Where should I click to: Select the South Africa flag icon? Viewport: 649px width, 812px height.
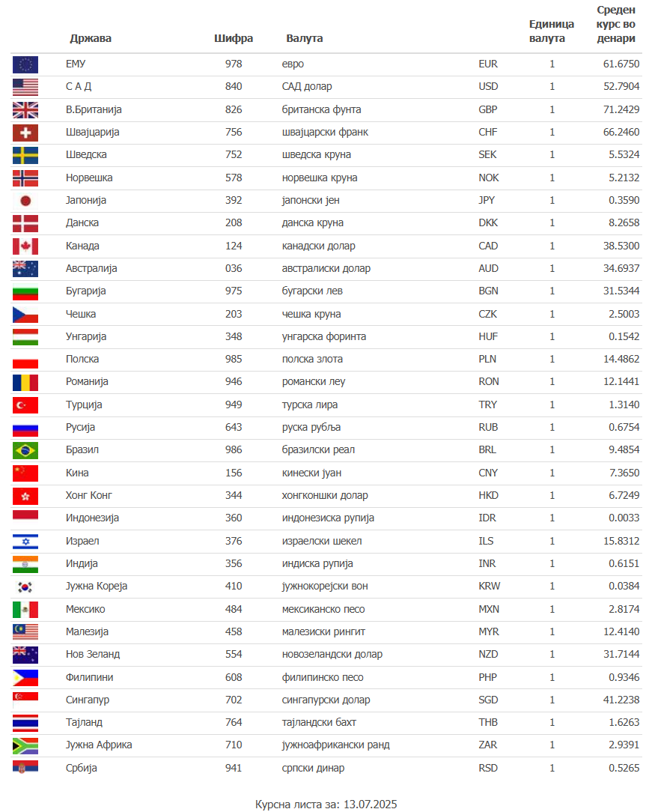pyautogui.click(x=25, y=746)
